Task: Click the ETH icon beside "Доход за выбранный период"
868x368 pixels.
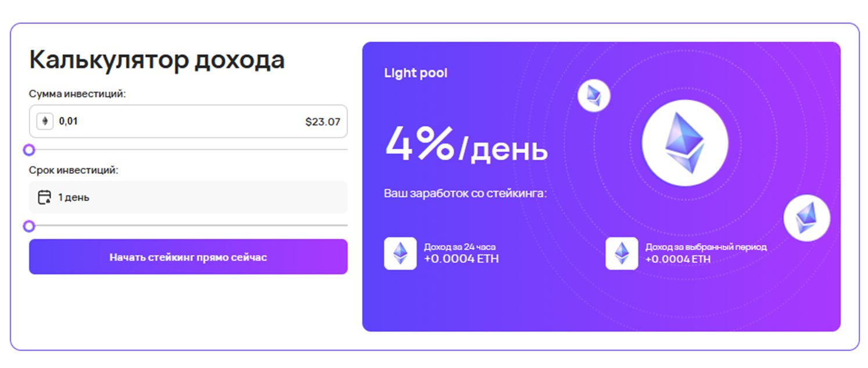Action: (x=622, y=253)
